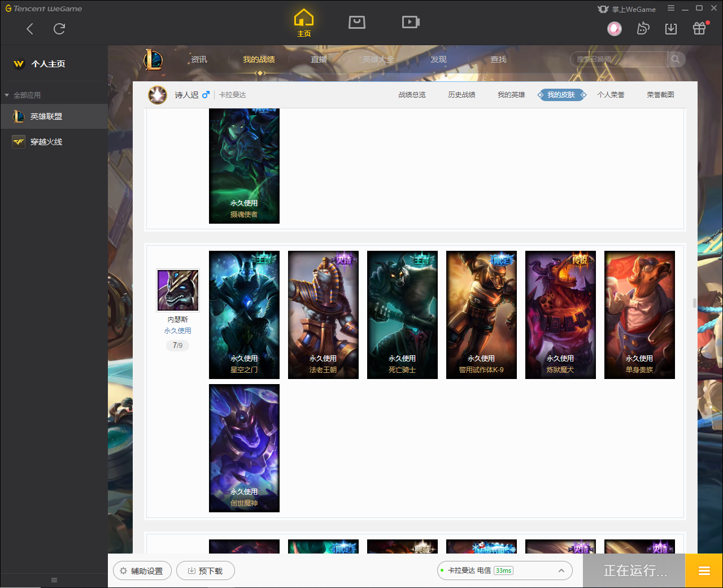Collapse the 全部应用 section
Screen dimensions: 723x588
pyautogui.click(x=23, y=95)
